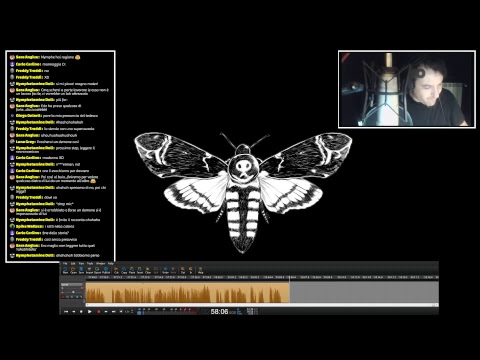480x360 pixels.
Task: Click the Clear toolbar icon
Action: point(148,270)
